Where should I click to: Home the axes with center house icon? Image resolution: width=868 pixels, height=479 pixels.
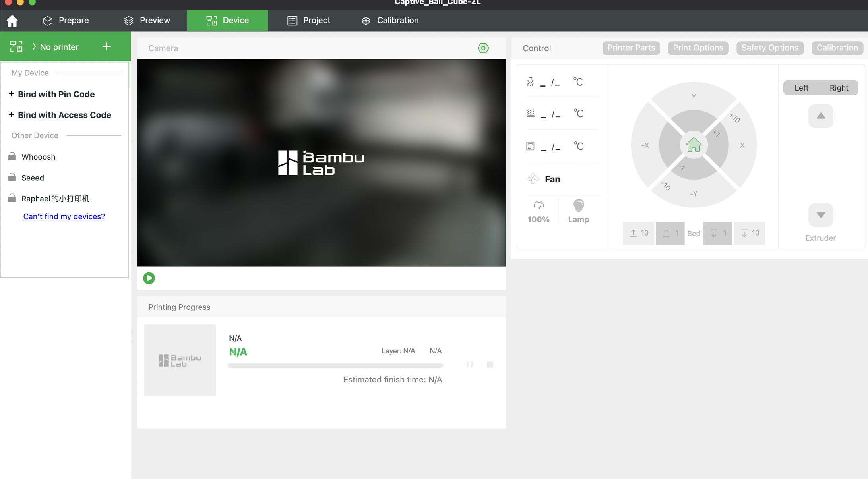pyautogui.click(x=694, y=145)
